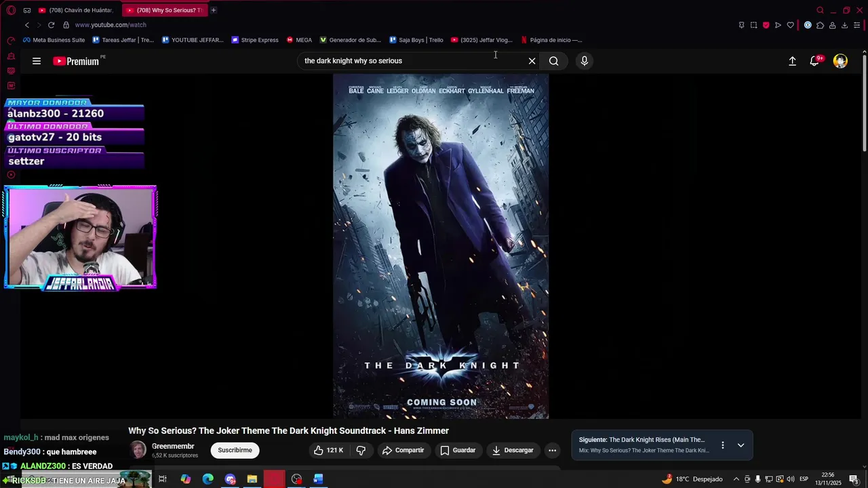Screen dimensions: 868x488
Task: Open Netflix Página de inicio bookmark
Action: (551, 40)
